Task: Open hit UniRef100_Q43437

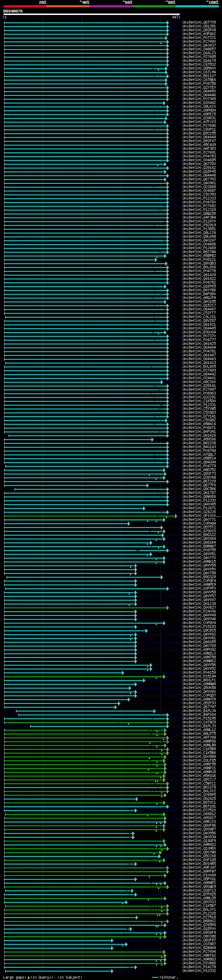Action: point(199,45)
